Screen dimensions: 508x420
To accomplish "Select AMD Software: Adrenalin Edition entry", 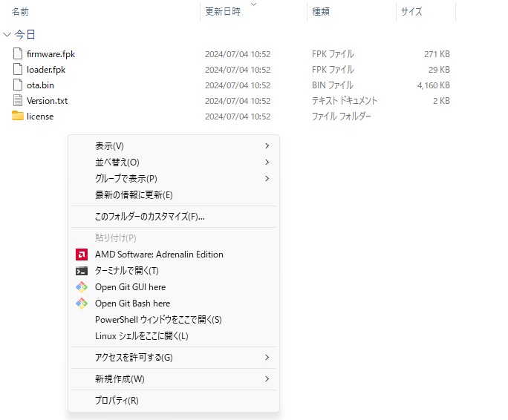I will point(174,255).
